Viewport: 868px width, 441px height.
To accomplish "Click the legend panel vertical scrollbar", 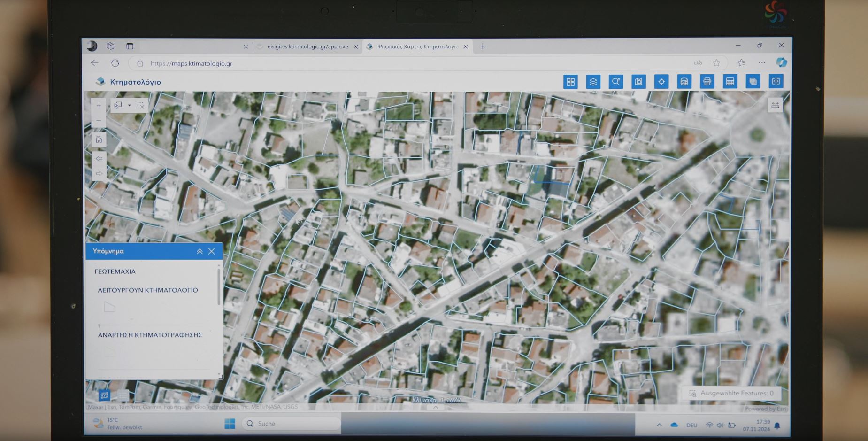I will [x=219, y=287].
